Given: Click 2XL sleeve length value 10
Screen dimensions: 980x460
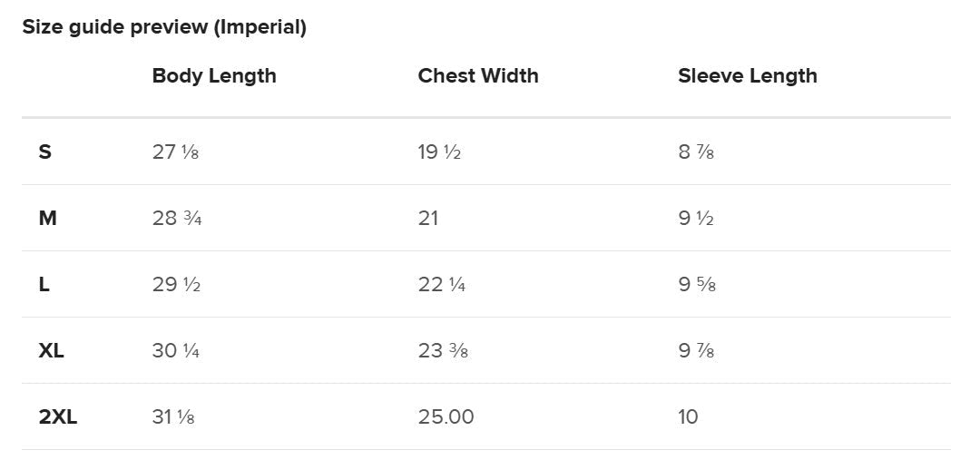Looking at the screenshot, I should point(688,416).
